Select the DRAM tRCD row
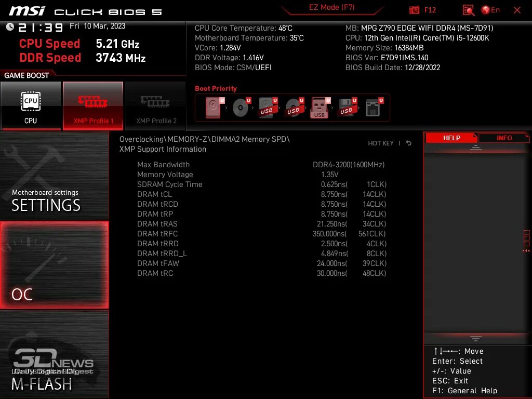The width and height of the screenshot is (532, 399). [262, 204]
